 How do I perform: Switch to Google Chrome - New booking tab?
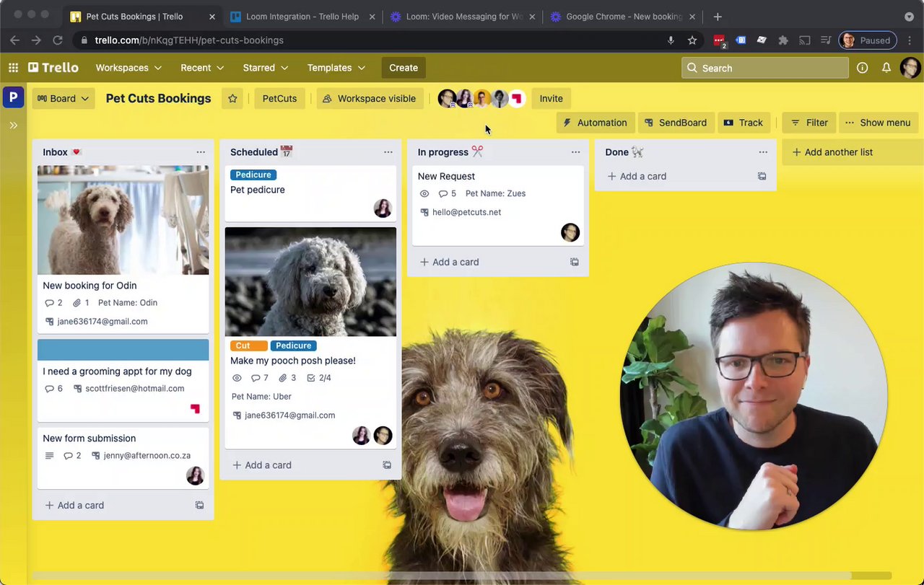pyautogui.click(x=624, y=17)
